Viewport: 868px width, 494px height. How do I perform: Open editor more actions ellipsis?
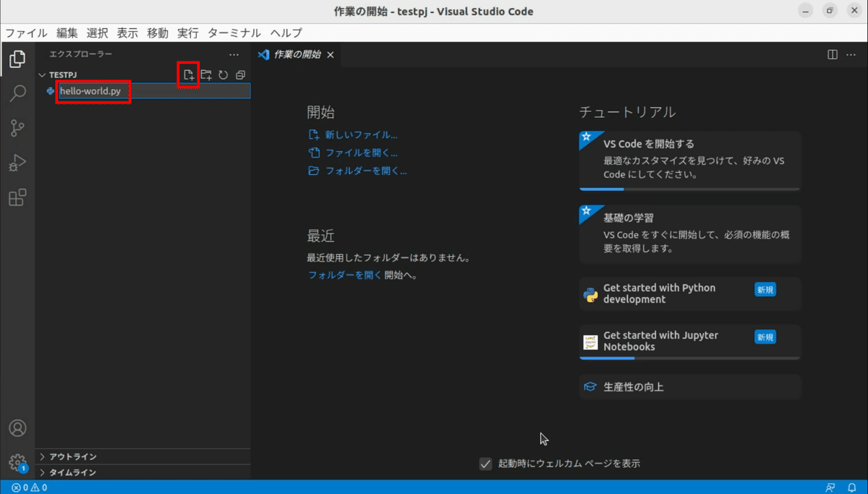coord(851,54)
